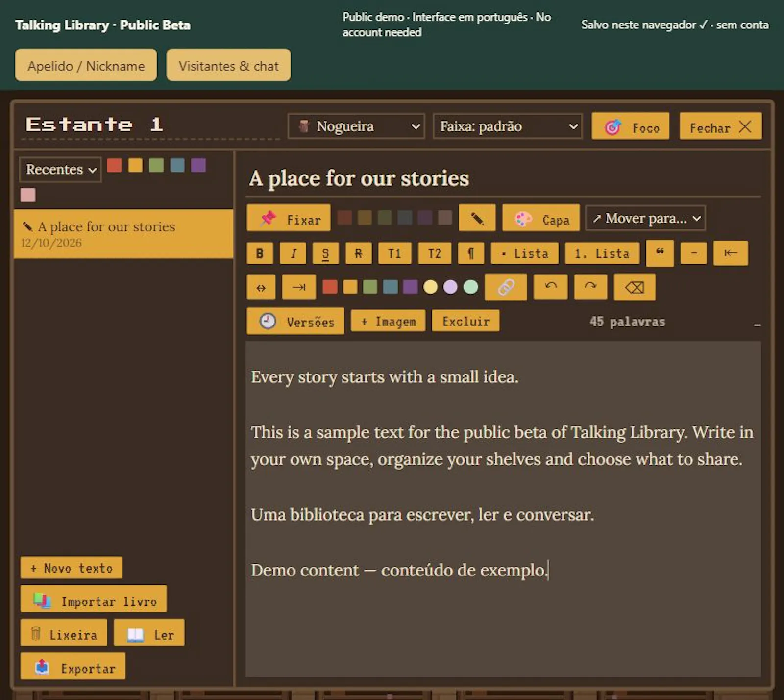Redo the edit with the redo arrow
The width and height of the screenshot is (784, 700).
[590, 287]
